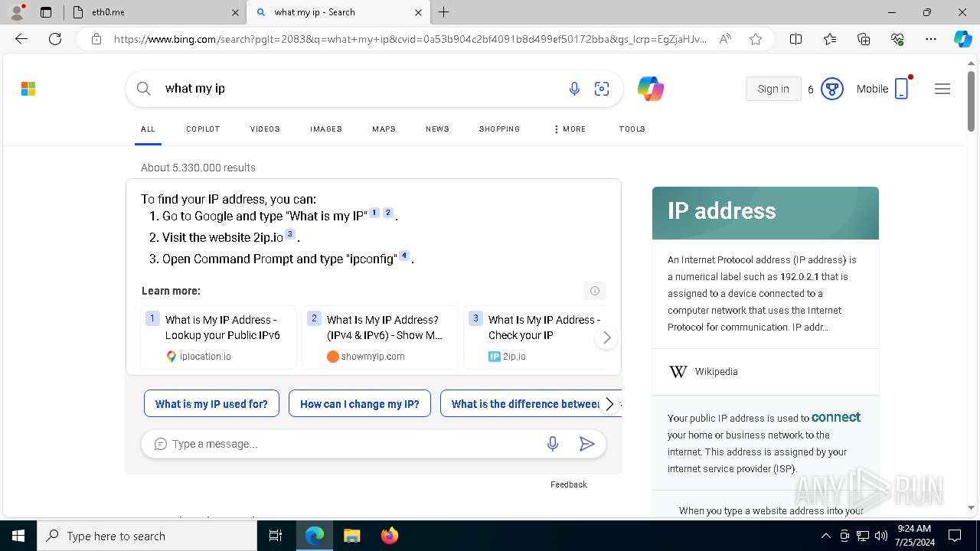Screen dimensions: 980x551
Task: Focus the Bing search box
Action: coord(360,89)
